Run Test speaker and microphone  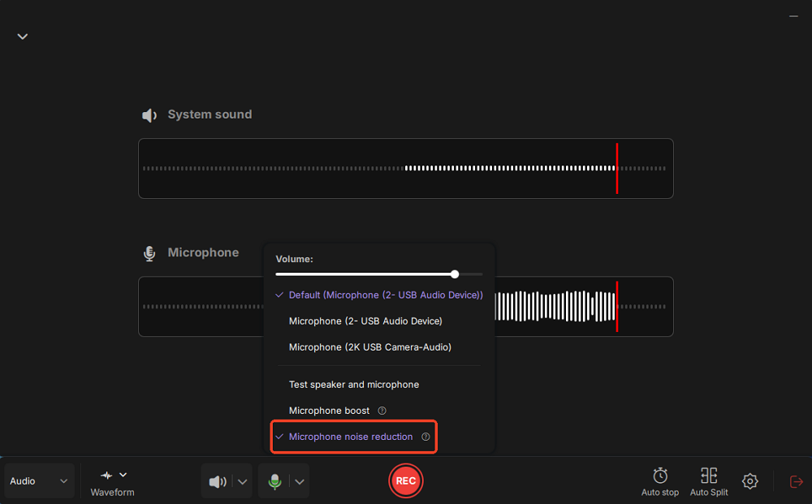coord(354,385)
